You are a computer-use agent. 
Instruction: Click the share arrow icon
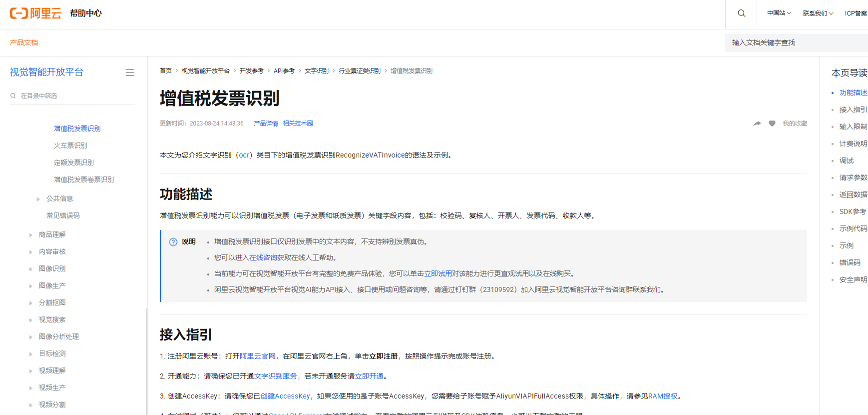tap(757, 123)
